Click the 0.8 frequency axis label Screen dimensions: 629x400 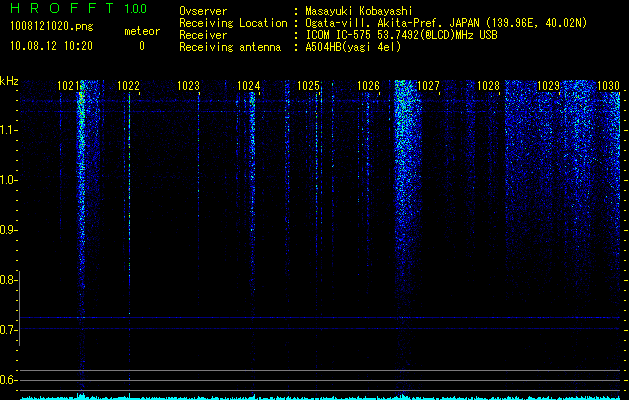[7, 280]
